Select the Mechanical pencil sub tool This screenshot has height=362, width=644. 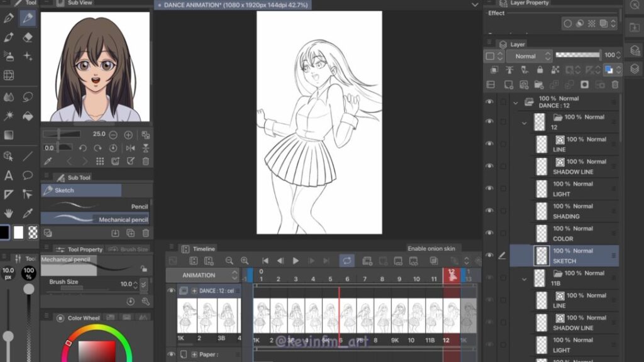(96, 219)
